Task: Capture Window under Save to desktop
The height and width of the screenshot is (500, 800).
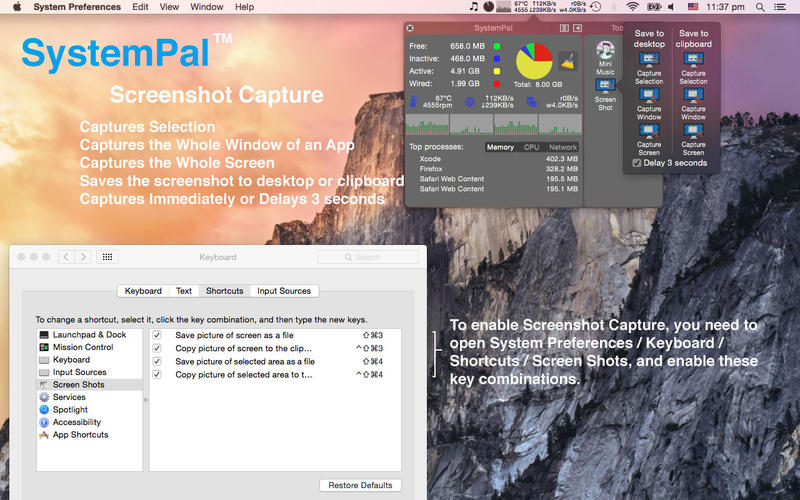Action: [x=649, y=104]
